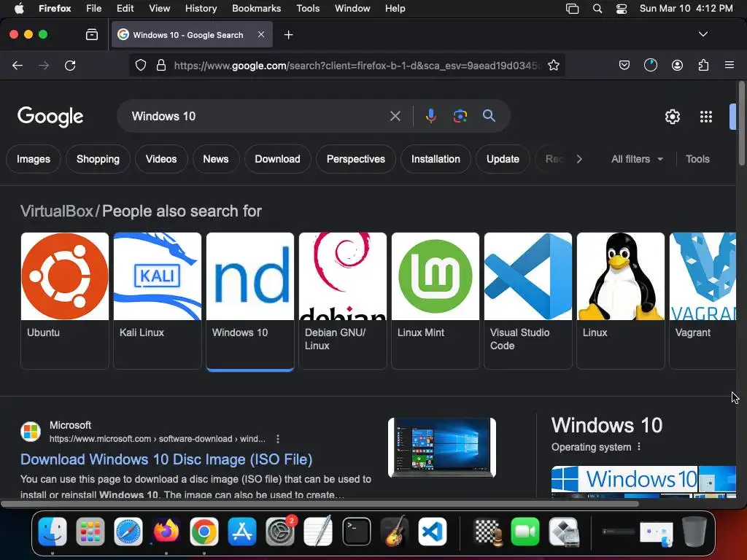Open the Firefox View tab icon
Screen dimensions: 747x560
tap(91, 35)
